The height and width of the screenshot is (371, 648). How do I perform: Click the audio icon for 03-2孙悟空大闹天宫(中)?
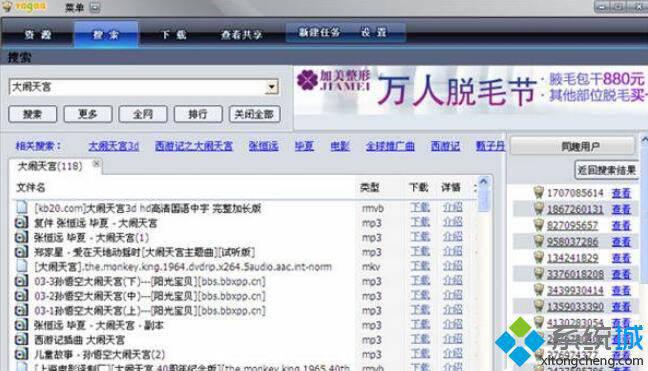click(x=21, y=296)
